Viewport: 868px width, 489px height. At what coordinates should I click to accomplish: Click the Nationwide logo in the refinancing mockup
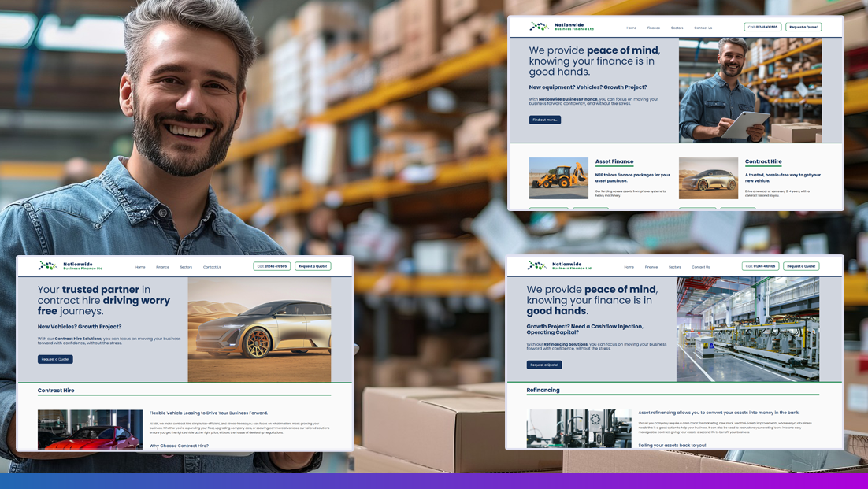click(x=560, y=266)
